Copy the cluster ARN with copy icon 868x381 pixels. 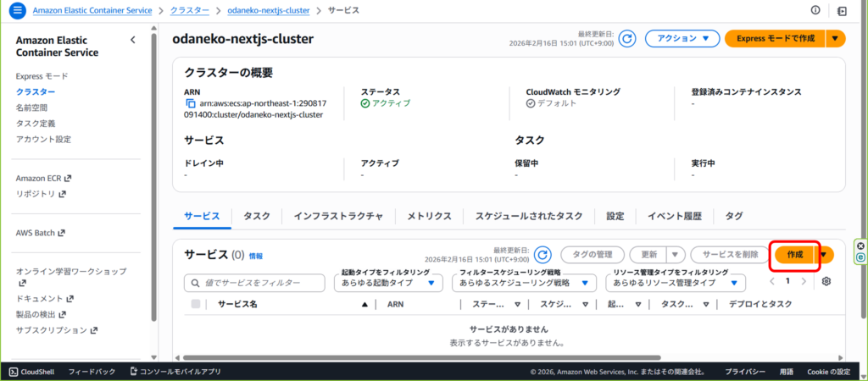click(191, 103)
